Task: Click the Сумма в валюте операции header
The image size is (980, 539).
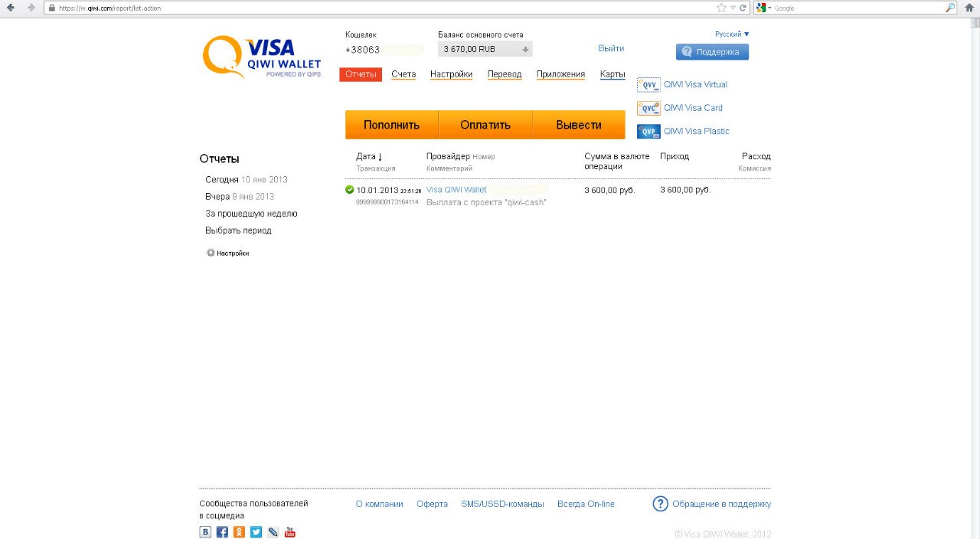Action: point(617,162)
